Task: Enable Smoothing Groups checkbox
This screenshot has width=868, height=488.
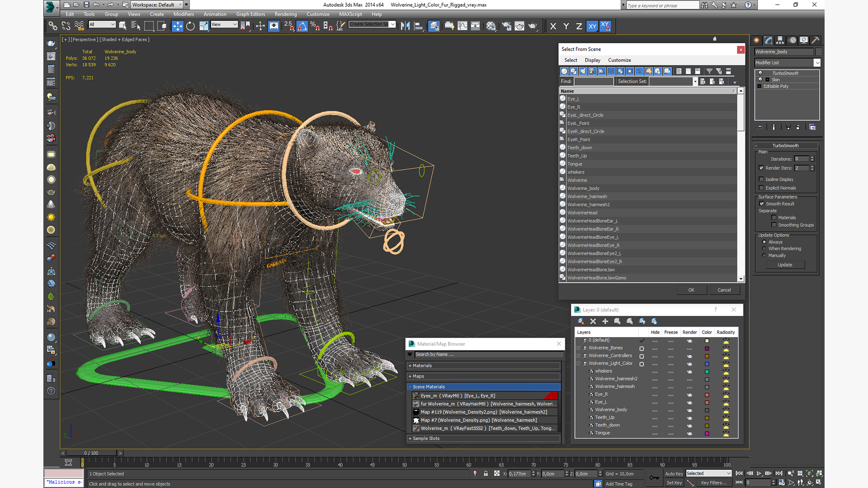Action: (774, 225)
